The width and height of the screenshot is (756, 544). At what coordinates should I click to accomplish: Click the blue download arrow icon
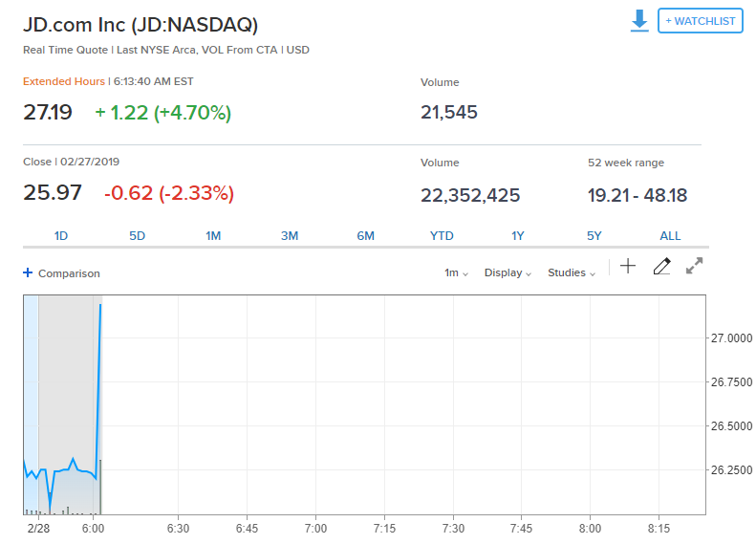(x=639, y=21)
